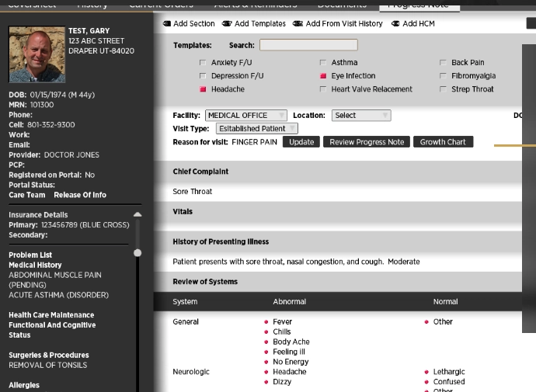Open the Growth Chart
Viewport: 536px width, 392px height.
coord(443,142)
